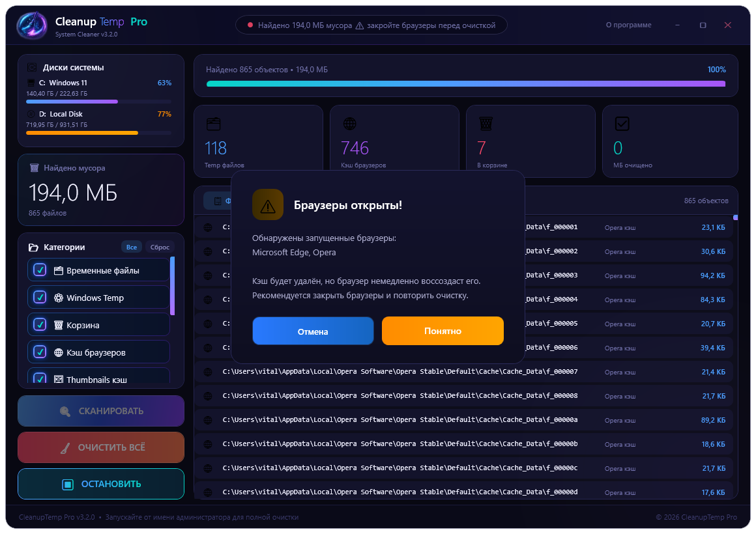Click the Временные файлы category icon
Image resolution: width=756 pixels, height=534 pixels.
point(59,271)
